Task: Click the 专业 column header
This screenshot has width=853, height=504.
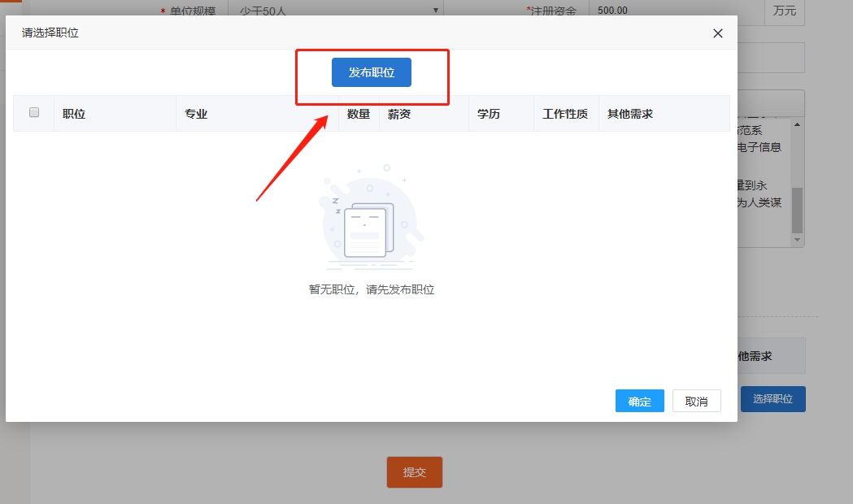Action: click(x=196, y=114)
